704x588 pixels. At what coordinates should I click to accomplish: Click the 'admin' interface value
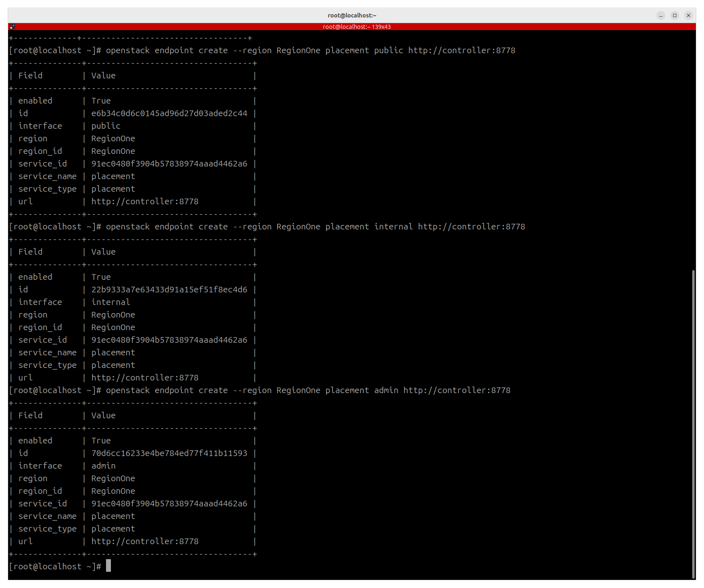tap(103, 466)
